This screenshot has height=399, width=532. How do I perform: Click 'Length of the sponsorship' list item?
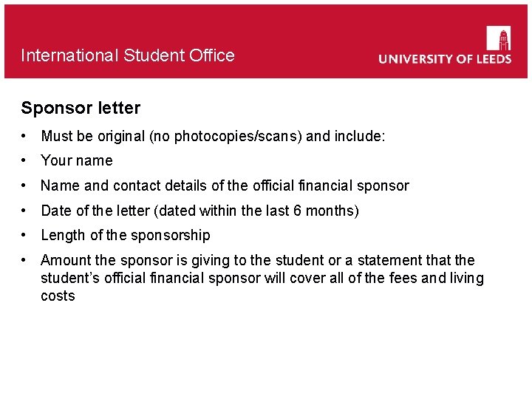pyautogui.click(x=126, y=235)
